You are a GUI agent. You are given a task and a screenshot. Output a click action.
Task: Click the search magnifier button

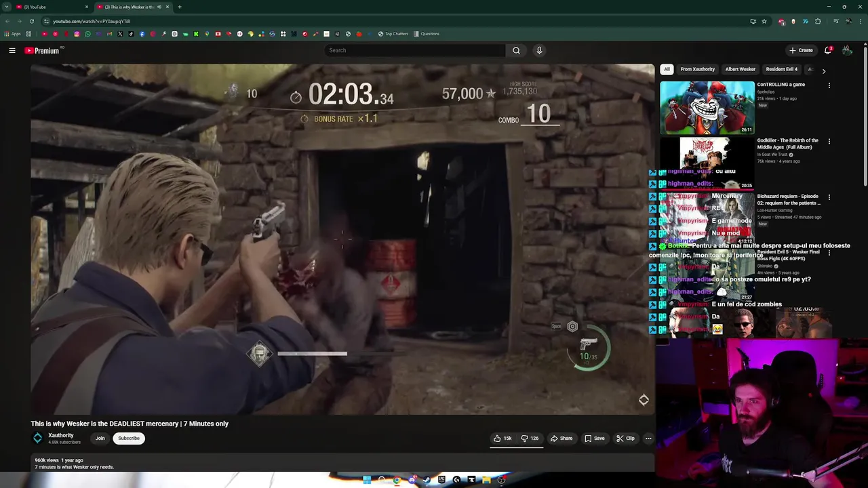pyautogui.click(x=516, y=50)
